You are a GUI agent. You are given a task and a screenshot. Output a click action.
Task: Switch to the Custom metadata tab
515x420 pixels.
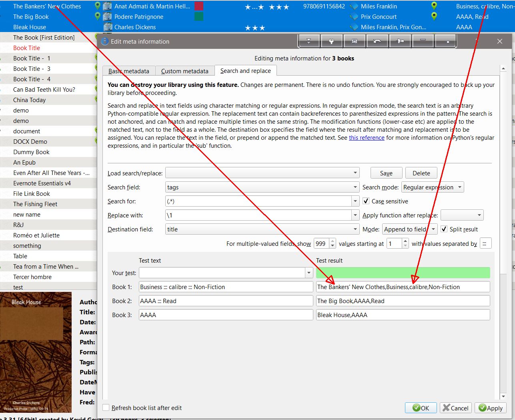[x=185, y=71]
